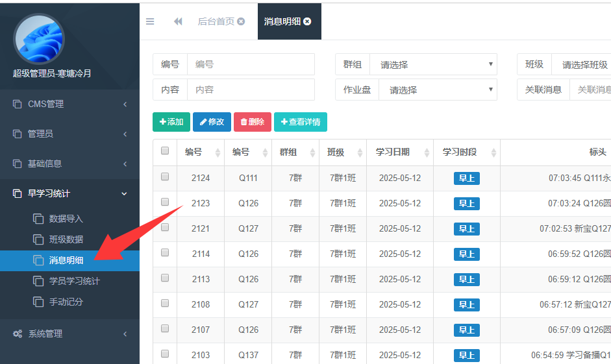Viewport: 611px width, 364px height.
Task: Click the administrator avatar image
Action: (x=39, y=39)
